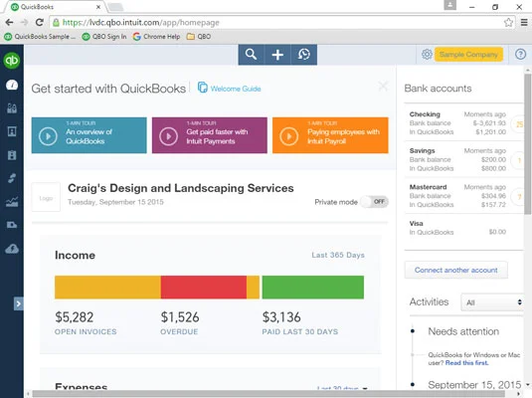This screenshot has height=398, width=532.
Task: Click the yellow open invoices bar segment
Action: point(107,288)
